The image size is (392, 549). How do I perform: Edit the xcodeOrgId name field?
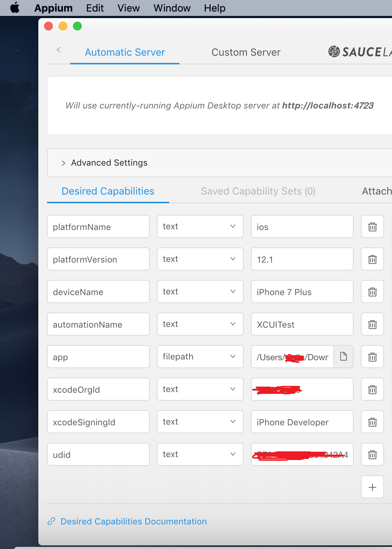tap(98, 390)
